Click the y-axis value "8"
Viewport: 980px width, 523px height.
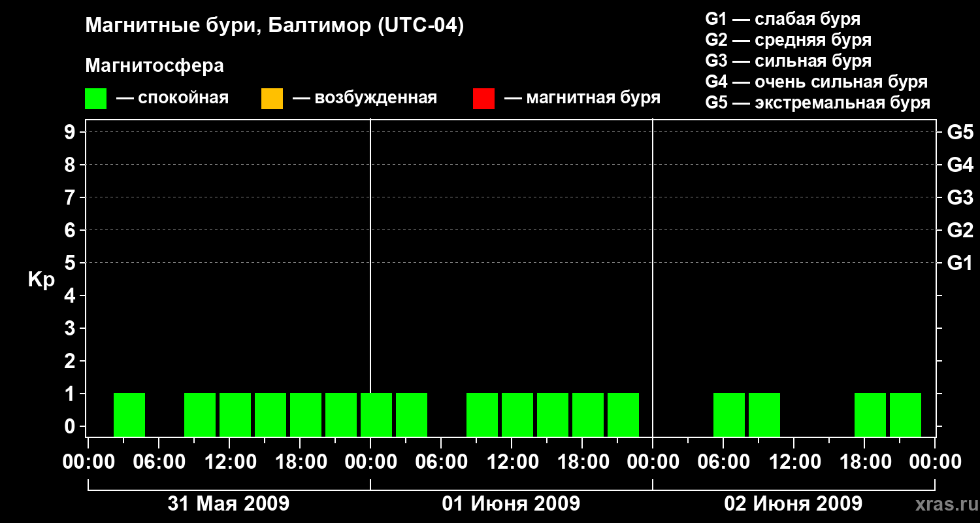(x=71, y=165)
